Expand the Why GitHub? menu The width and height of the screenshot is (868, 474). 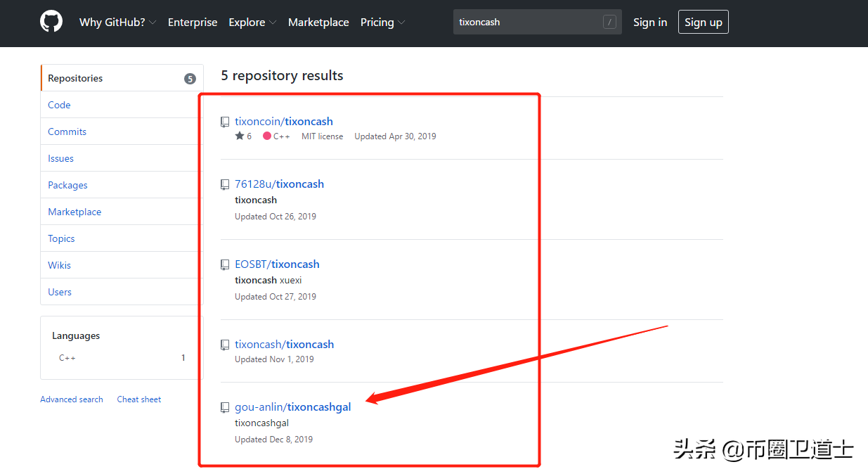click(x=117, y=23)
